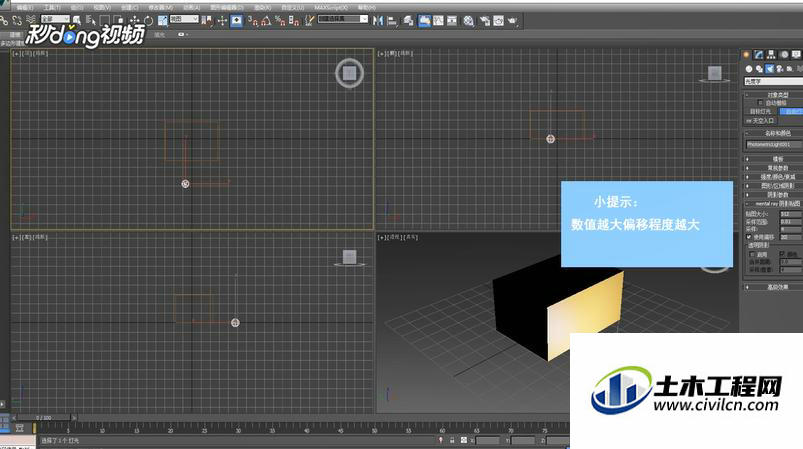The height and width of the screenshot is (449, 803).
Task: Open Edit Named Selection Sets
Action: [309, 20]
